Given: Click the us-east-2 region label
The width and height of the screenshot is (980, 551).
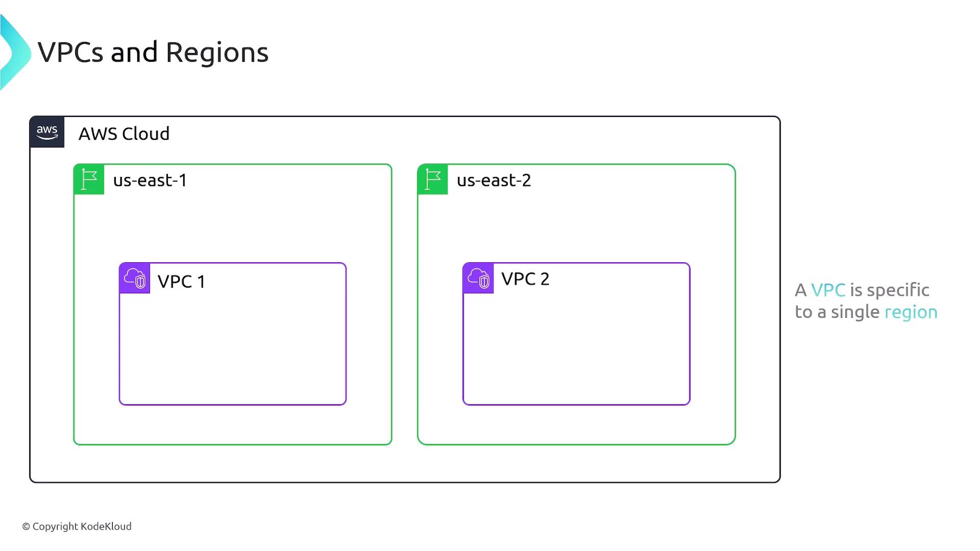Looking at the screenshot, I should pos(494,180).
